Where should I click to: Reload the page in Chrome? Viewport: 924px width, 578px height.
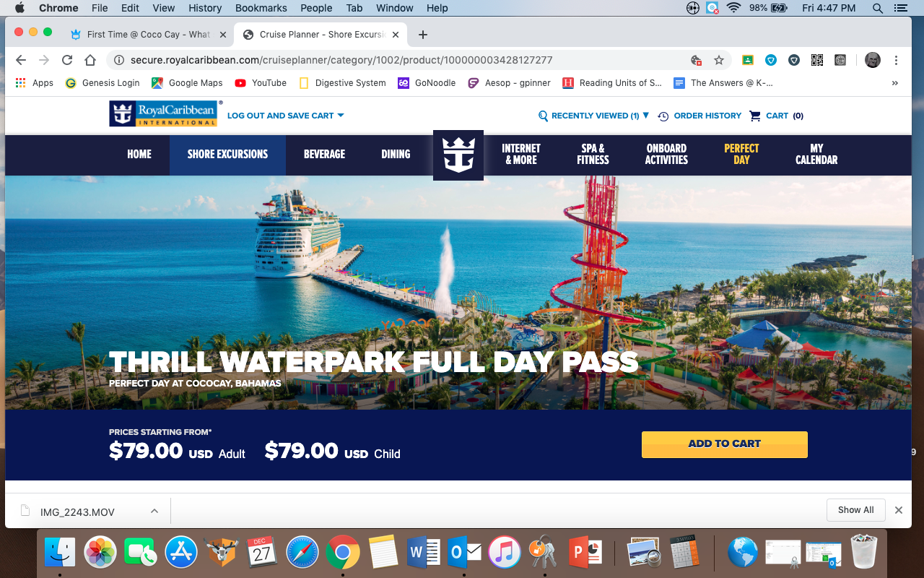click(67, 60)
